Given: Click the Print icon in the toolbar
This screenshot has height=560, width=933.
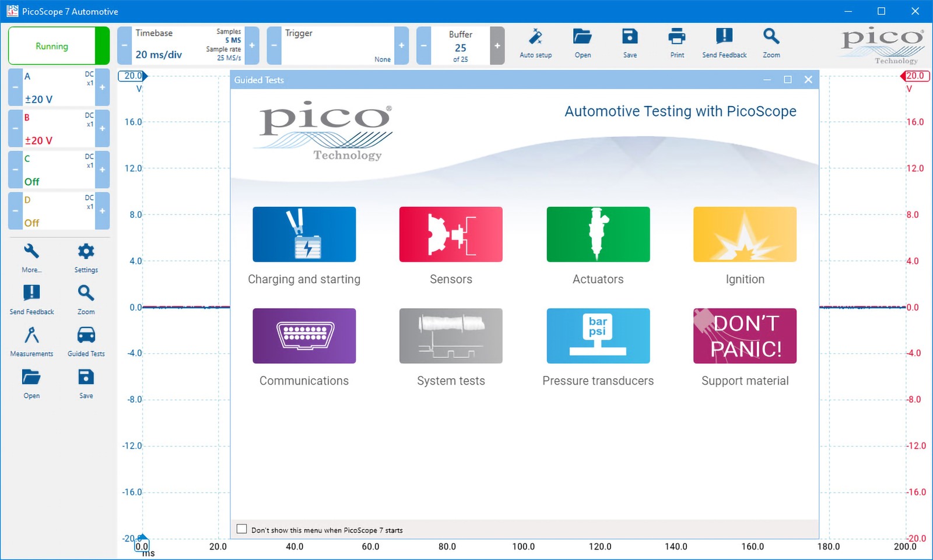Looking at the screenshot, I should click(676, 38).
